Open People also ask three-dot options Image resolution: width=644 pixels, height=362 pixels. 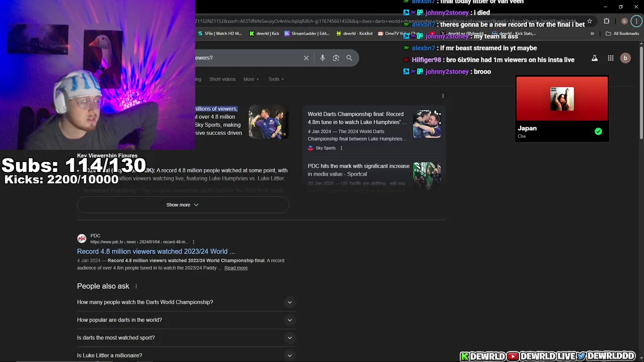(136, 286)
